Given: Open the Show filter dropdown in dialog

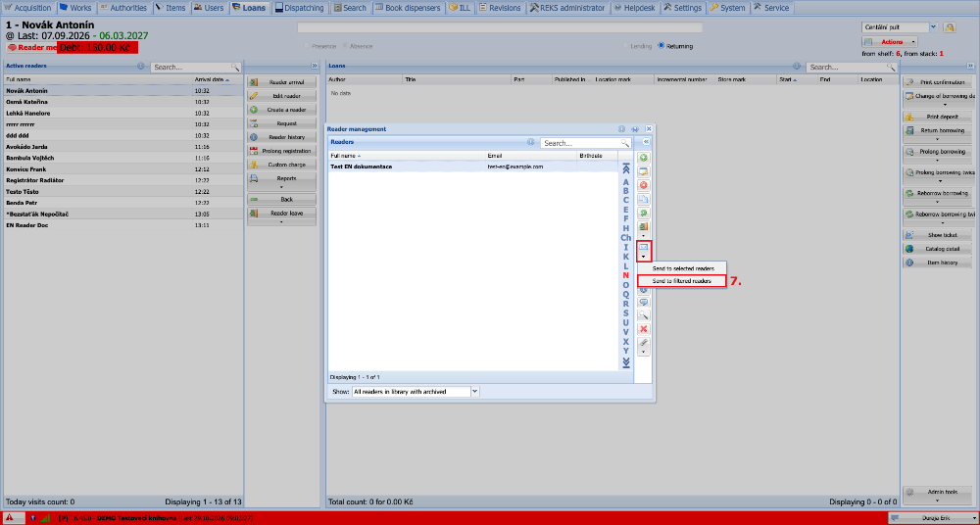Looking at the screenshot, I should coord(474,392).
